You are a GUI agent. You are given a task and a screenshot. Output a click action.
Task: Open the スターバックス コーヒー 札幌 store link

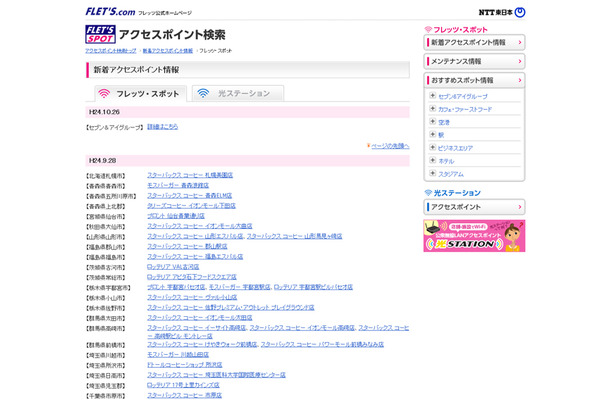[190, 175]
